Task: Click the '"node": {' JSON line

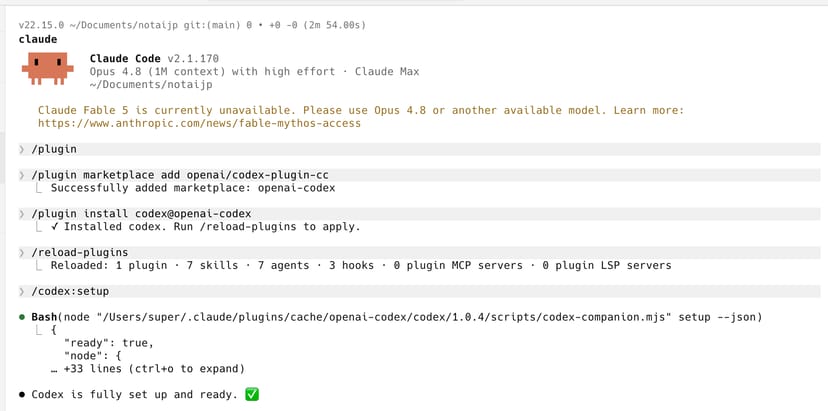Action: coord(92,356)
